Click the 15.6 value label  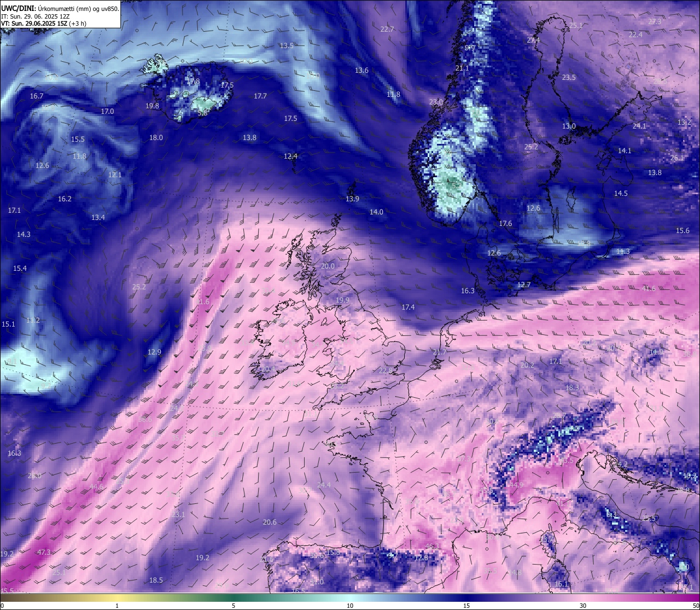pos(682,231)
